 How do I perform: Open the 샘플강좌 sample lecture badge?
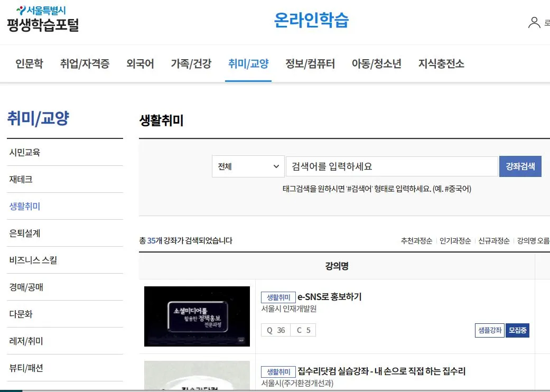click(x=489, y=330)
